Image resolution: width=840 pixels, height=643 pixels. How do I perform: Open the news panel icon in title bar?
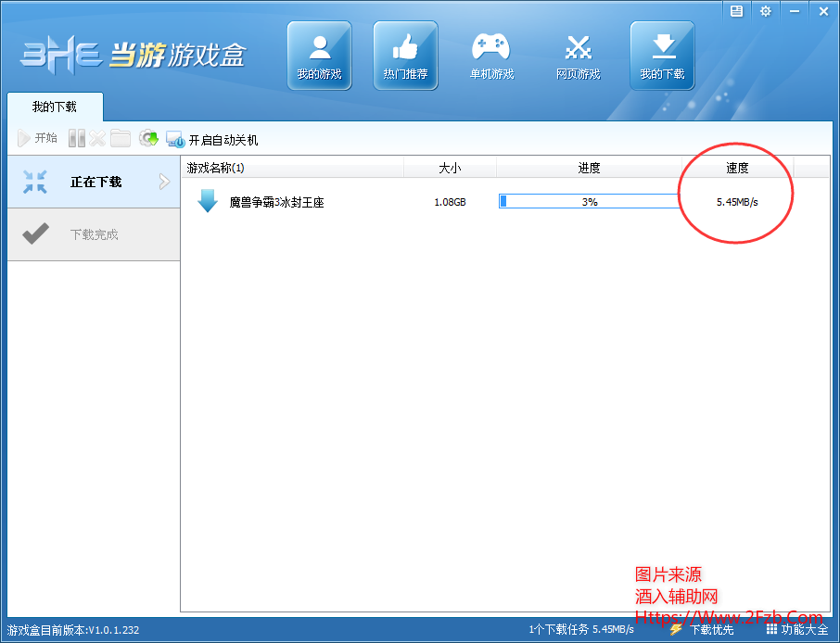coord(736,11)
